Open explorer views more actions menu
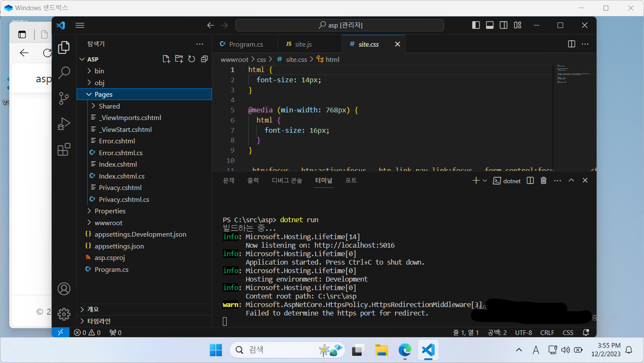This screenshot has height=363, width=644. pyautogui.click(x=200, y=44)
